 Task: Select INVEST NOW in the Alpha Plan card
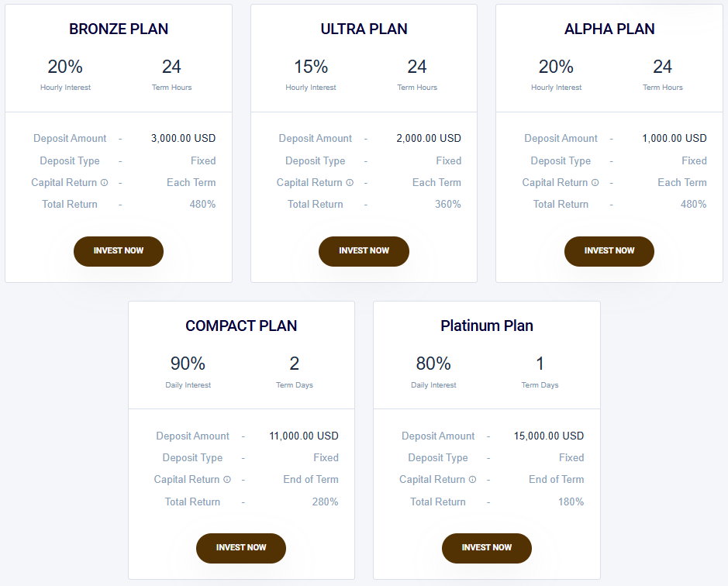(609, 251)
